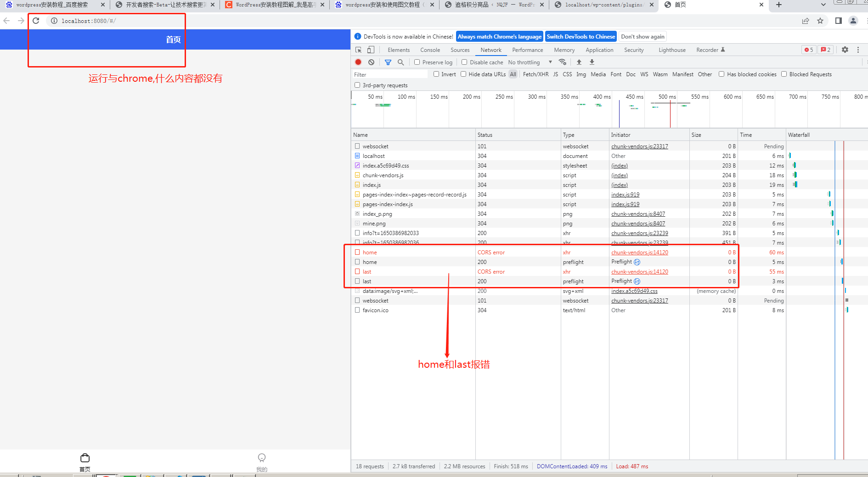Open initiator index.js:919 for pages-index-index.js
The image size is (868, 477).
pyautogui.click(x=625, y=204)
